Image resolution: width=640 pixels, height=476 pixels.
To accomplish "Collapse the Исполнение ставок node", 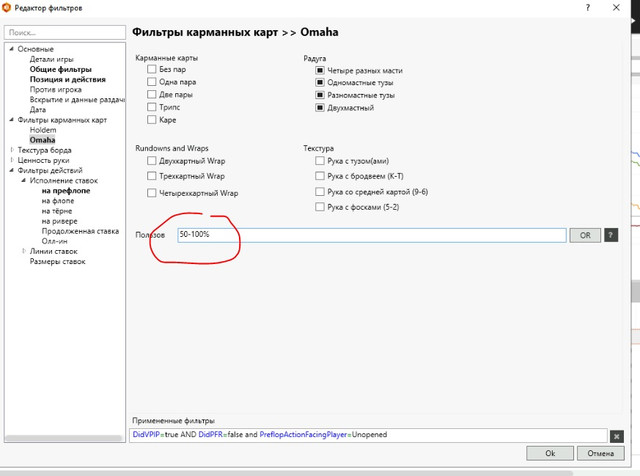I will click(x=24, y=180).
